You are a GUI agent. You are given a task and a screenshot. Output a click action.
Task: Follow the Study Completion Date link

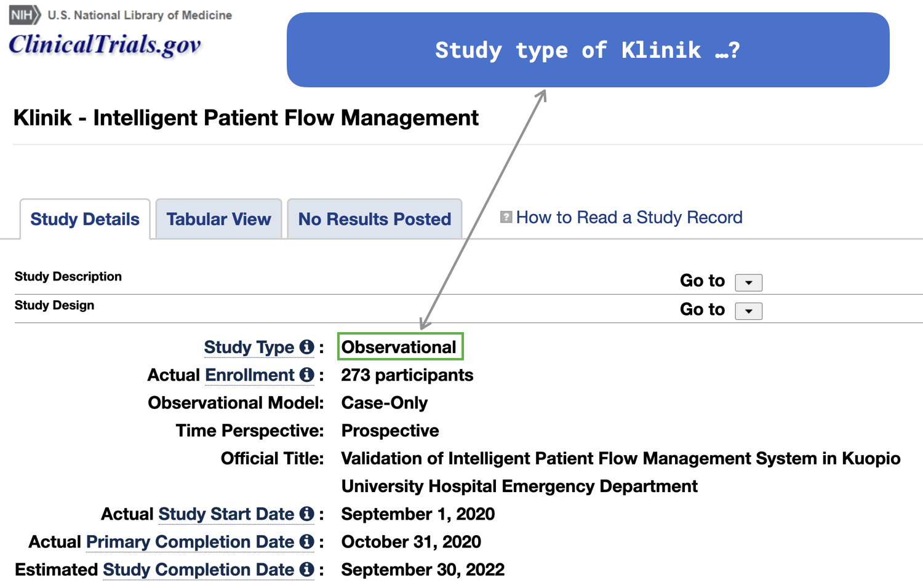coord(199,570)
